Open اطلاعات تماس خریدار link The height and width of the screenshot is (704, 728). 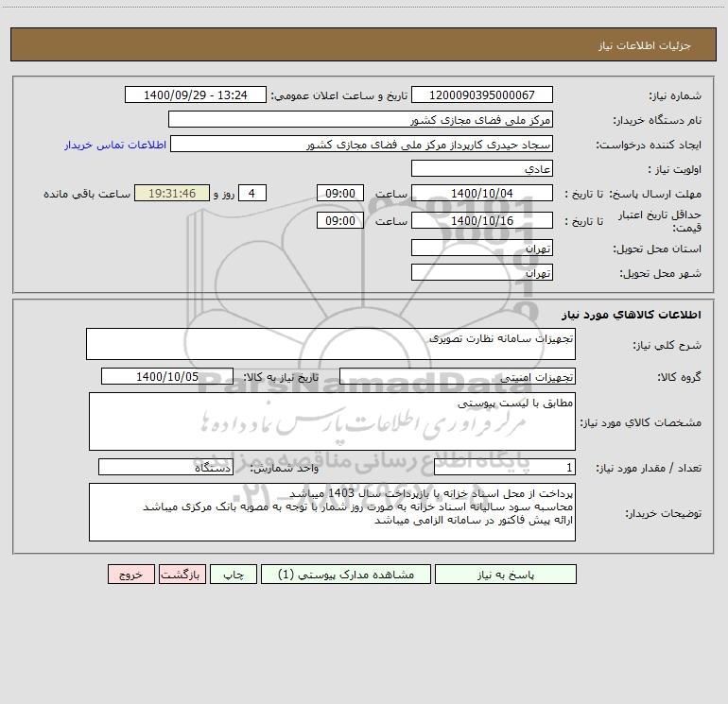tap(115, 145)
